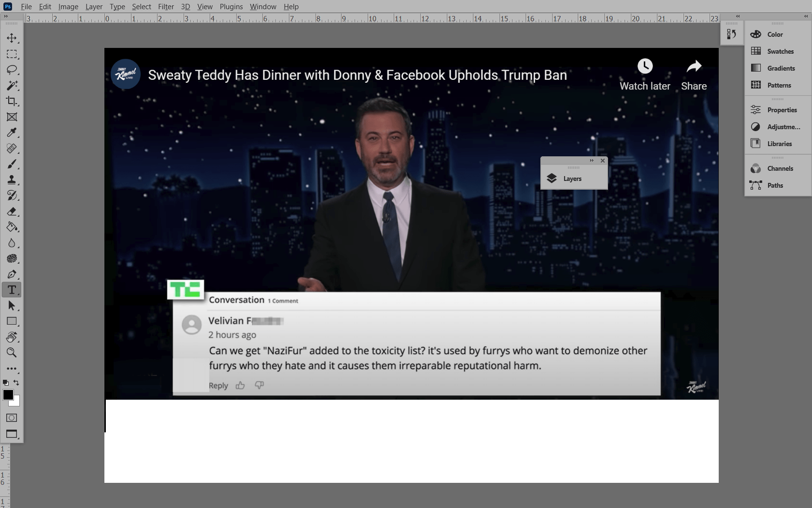Select the Clone Stamp tool

tap(12, 179)
